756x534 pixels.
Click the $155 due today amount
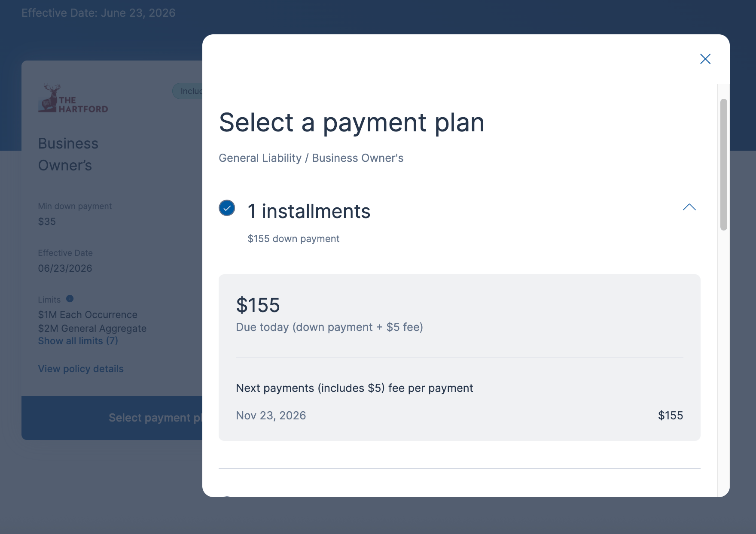(258, 305)
